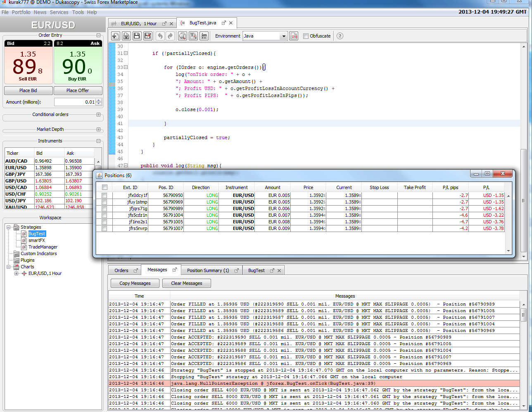Undock the EUR/USD, 1 Hour chart tab
The width and height of the screenshot is (532, 412).
coord(164,24)
